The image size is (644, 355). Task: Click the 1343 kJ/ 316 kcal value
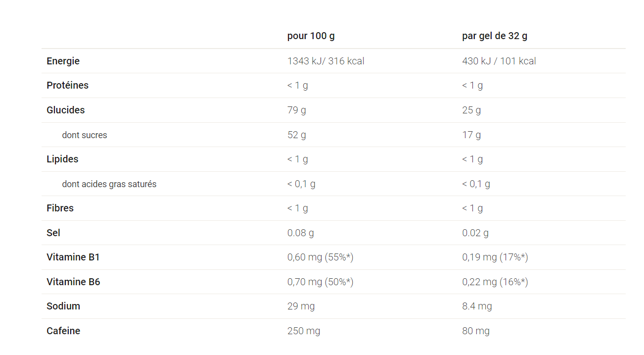coord(325,61)
